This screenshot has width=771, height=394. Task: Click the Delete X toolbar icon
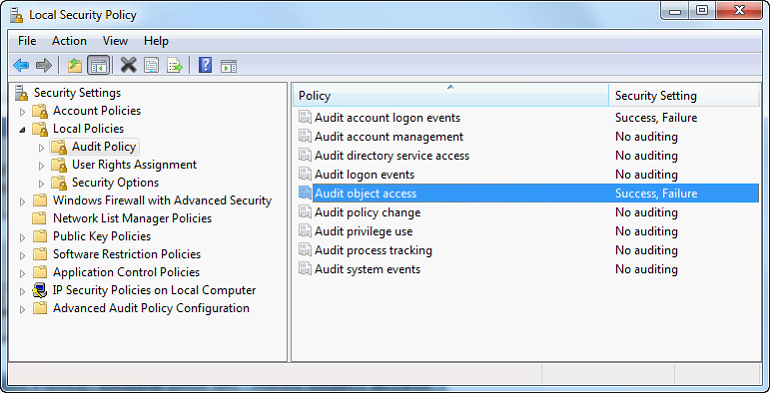click(128, 65)
